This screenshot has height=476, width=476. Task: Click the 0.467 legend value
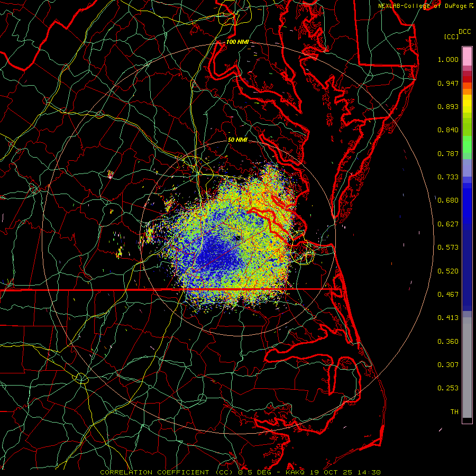pos(448,295)
